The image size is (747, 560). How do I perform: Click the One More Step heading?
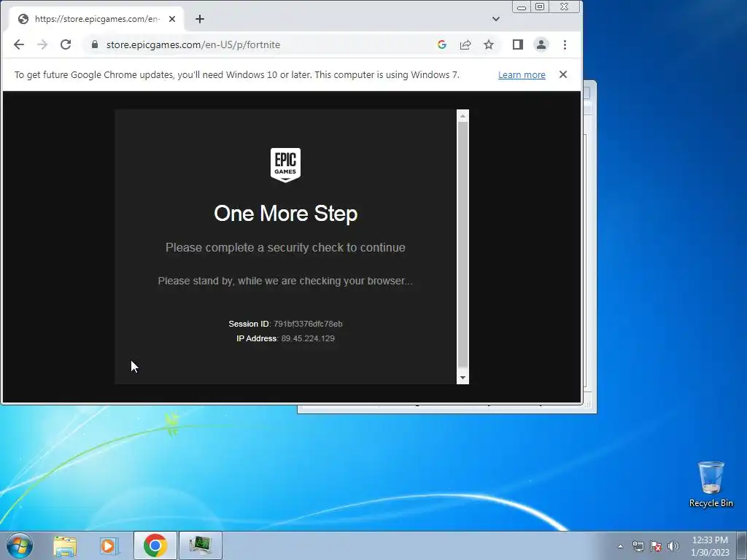click(285, 214)
